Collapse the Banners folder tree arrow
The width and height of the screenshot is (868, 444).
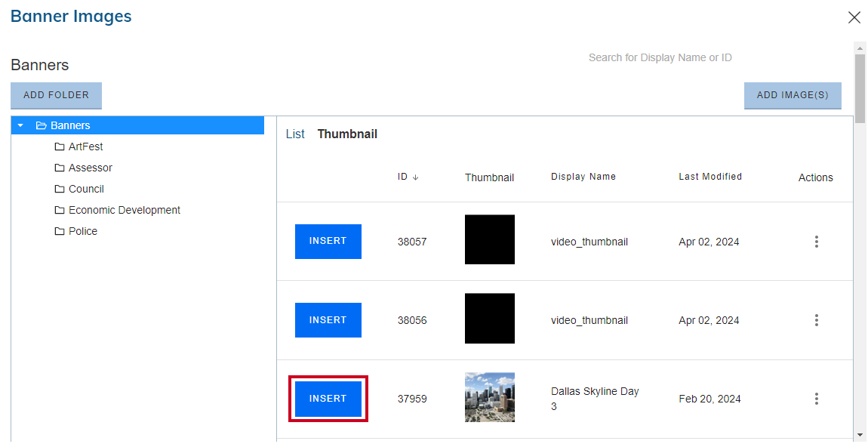tap(20, 125)
